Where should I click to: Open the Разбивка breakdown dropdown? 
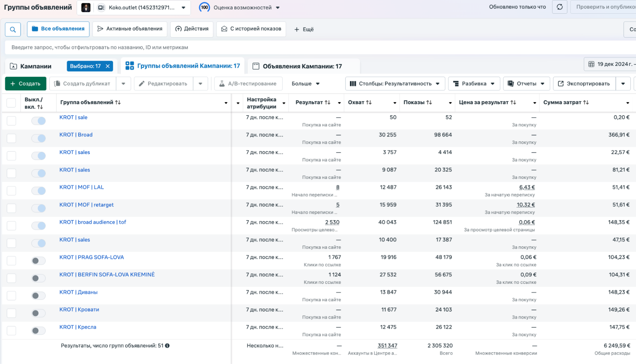[474, 84]
